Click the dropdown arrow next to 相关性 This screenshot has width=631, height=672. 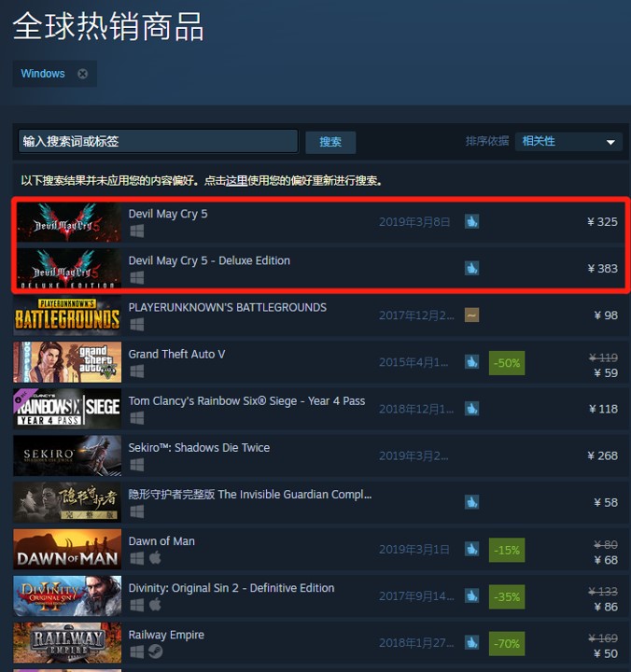pyautogui.click(x=610, y=142)
